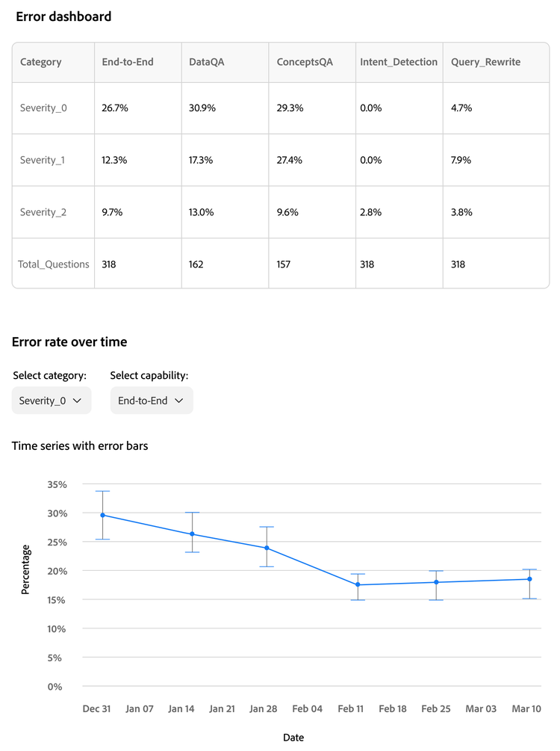560x751 pixels.
Task: Click the Total_Questions row label
Action: (52, 264)
